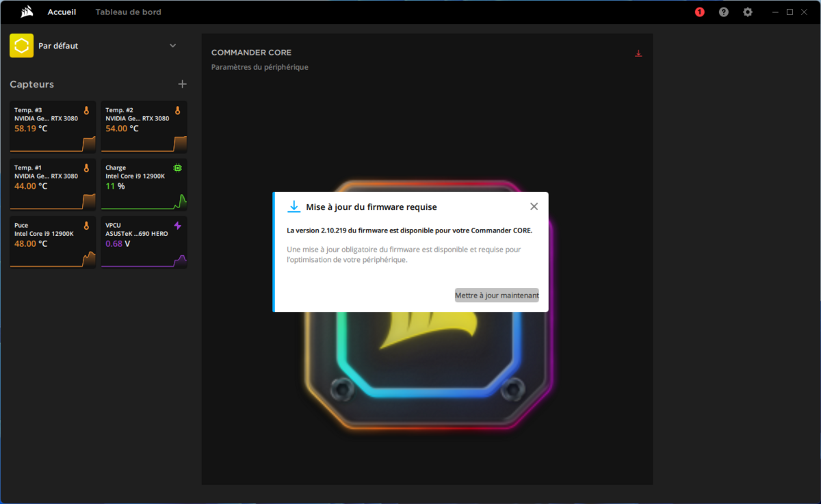Image resolution: width=821 pixels, height=504 pixels.
Task: Select the VPCU ASUSTeK HERO sensor card
Action: point(144,242)
